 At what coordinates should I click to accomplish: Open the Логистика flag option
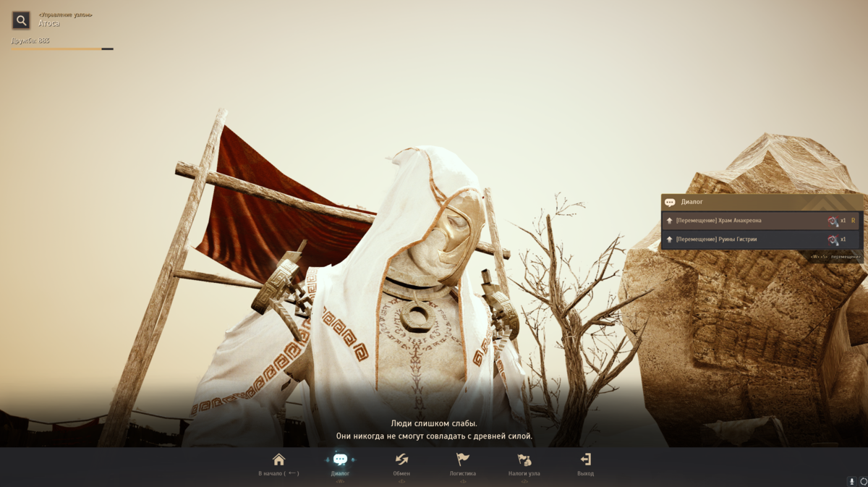tap(463, 465)
